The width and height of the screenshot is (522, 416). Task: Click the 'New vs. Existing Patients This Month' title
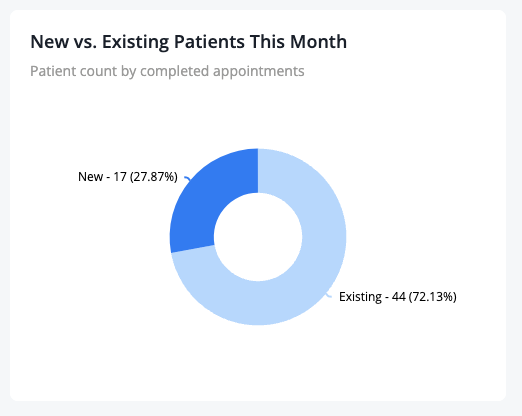189,42
